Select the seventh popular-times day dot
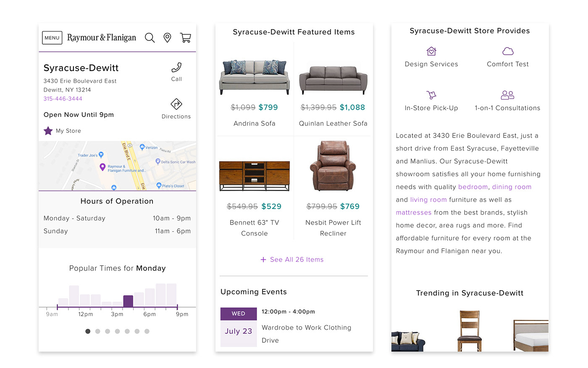 (147, 331)
